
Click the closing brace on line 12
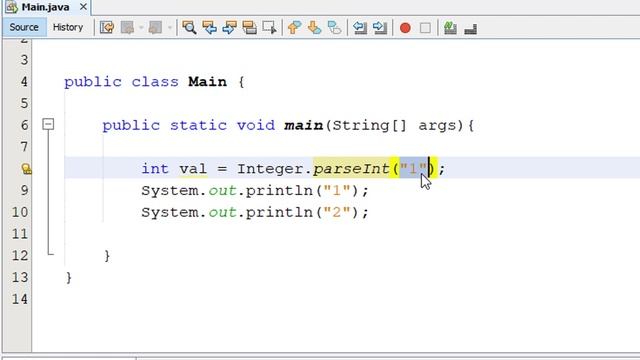click(107, 256)
